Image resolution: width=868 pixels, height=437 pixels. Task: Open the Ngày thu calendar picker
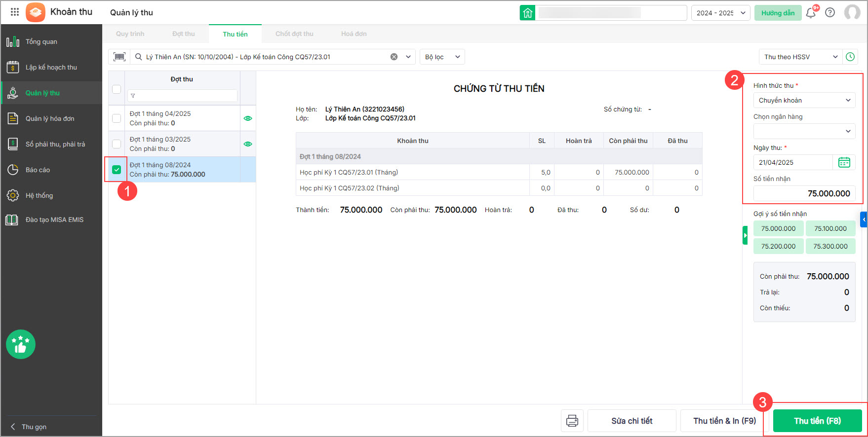click(x=844, y=162)
